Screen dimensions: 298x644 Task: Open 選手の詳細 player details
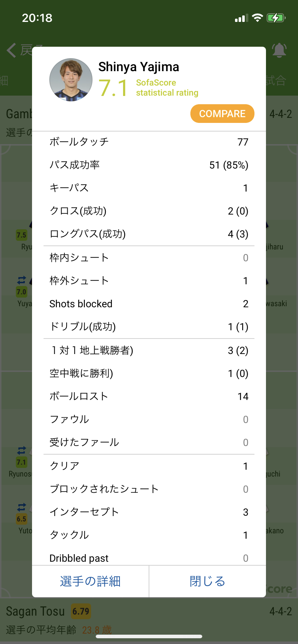tap(90, 581)
